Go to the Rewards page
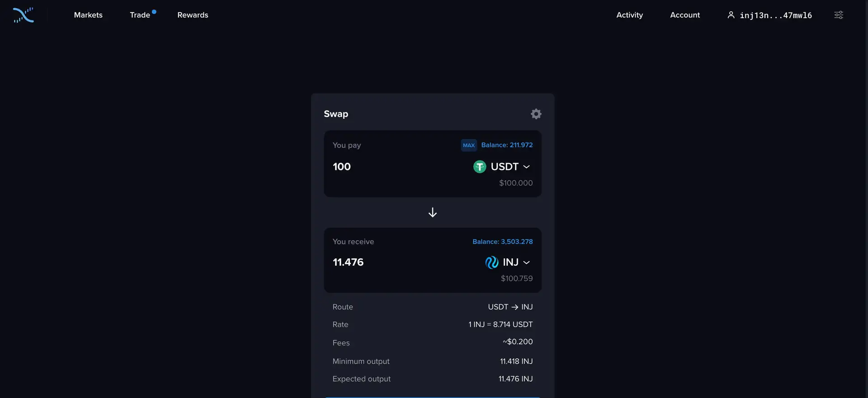This screenshot has height=398, width=868. [193, 15]
